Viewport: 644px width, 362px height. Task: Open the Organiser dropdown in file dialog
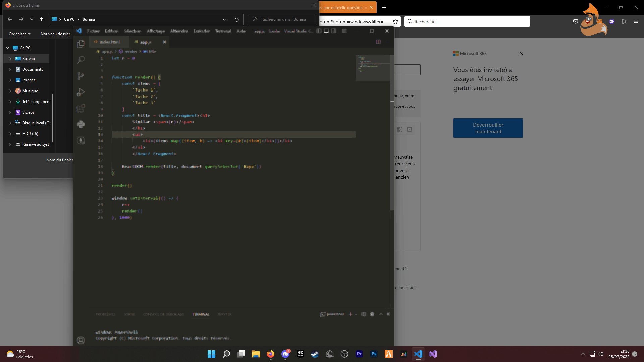click(x=19, y=34)
